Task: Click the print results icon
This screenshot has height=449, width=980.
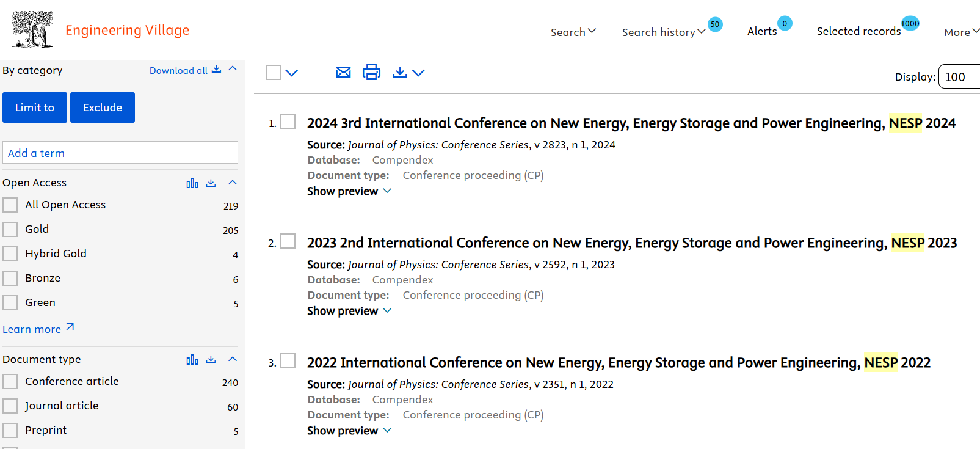Action: [x=371, y=72]
